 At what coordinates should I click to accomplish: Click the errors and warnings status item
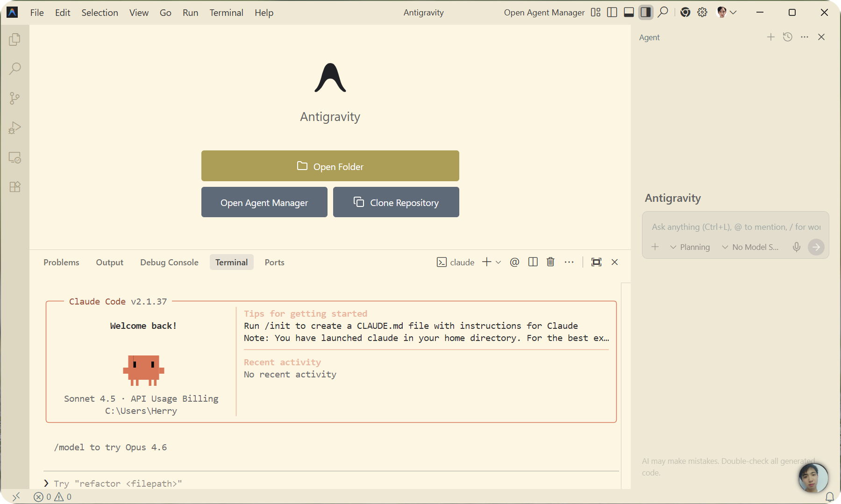click(x=52, y=497)
